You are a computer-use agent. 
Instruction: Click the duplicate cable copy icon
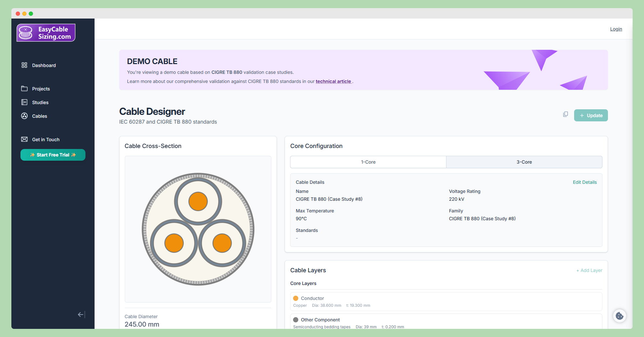pos(565,115)
